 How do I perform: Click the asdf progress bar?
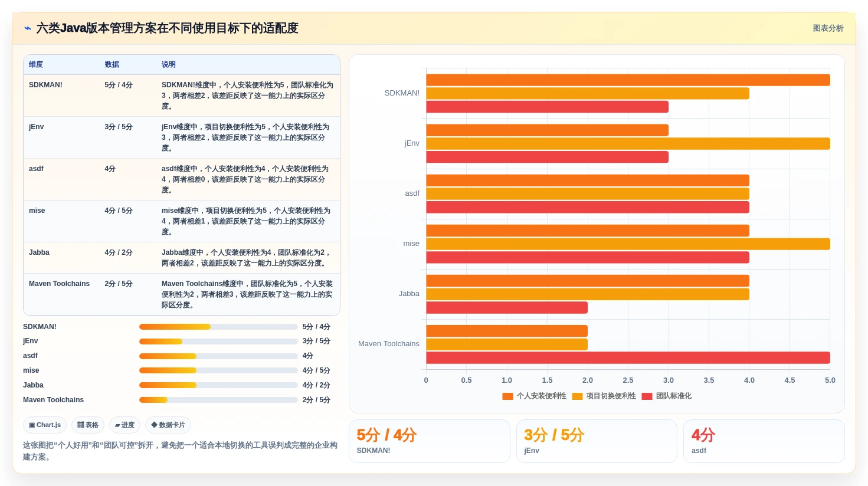pyautogui.click(x=218, y=356)
